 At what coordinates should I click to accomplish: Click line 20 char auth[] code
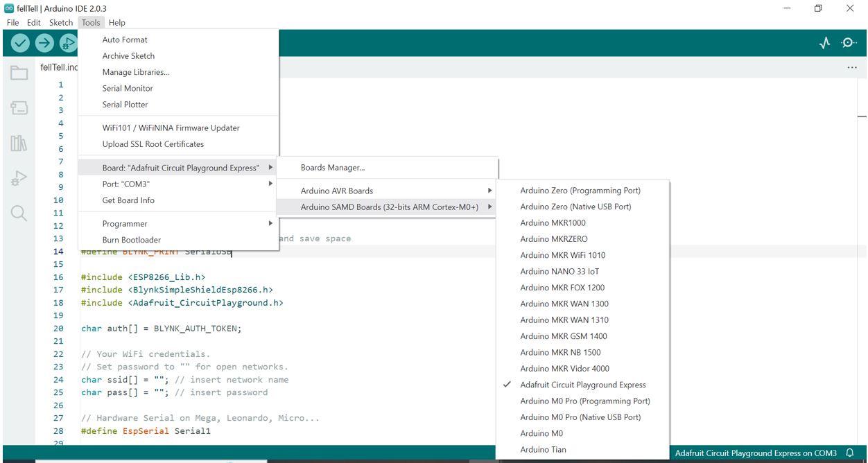click(x=161, y=329)
